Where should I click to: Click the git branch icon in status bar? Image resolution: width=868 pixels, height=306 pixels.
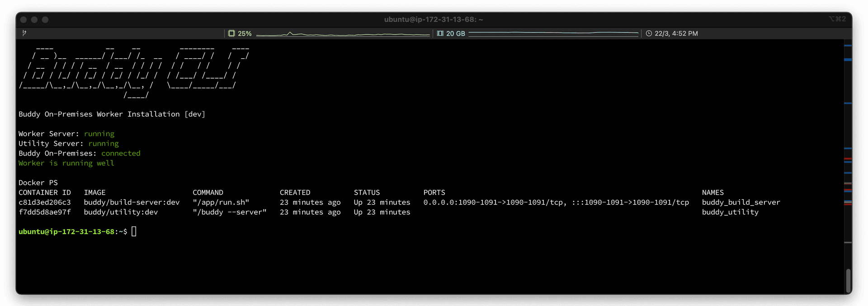(x=24, y=33)
